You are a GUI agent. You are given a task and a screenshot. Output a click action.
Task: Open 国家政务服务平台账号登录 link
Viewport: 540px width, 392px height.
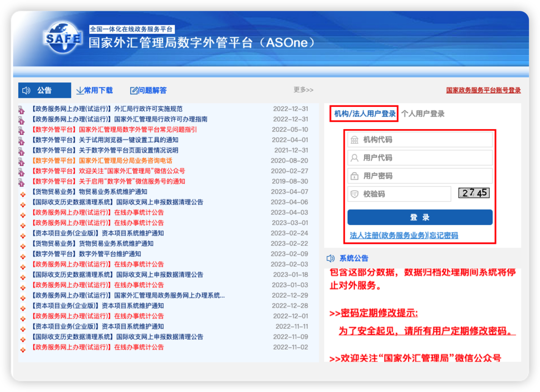click(x=483, y=90)
